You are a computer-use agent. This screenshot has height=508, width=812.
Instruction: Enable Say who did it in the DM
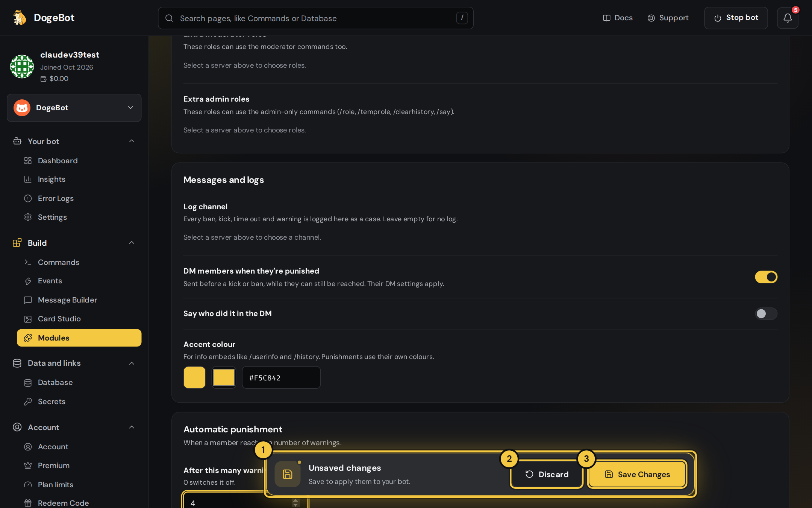pos(766,313)
